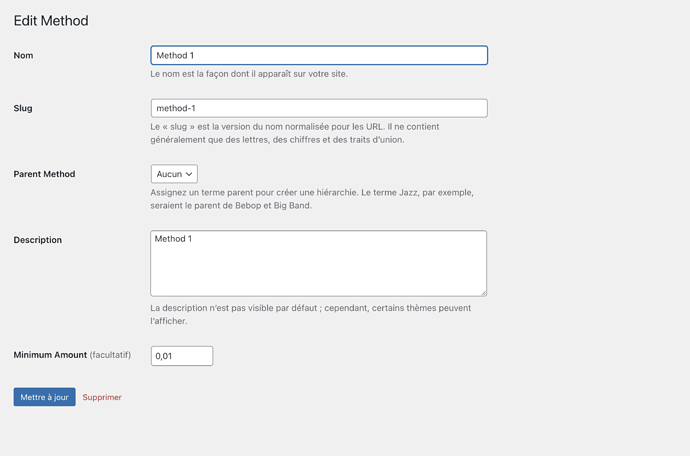
Task: Click the (facultatif) text
Action: [x=110, y=355]
